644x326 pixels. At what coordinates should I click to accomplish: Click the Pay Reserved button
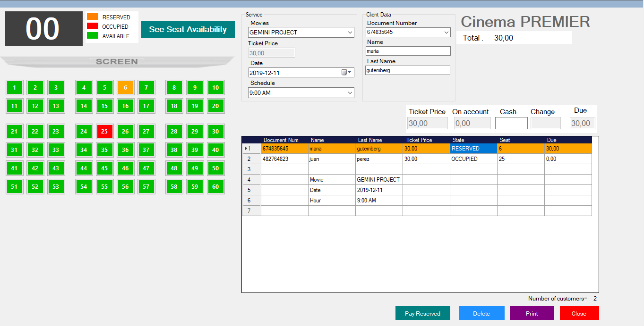point(422,313)
